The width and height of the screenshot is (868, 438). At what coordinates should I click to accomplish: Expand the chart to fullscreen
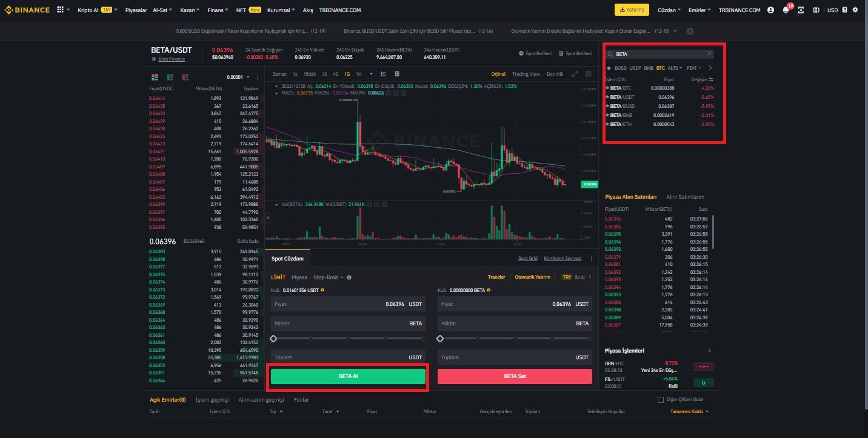coord(575,74)
